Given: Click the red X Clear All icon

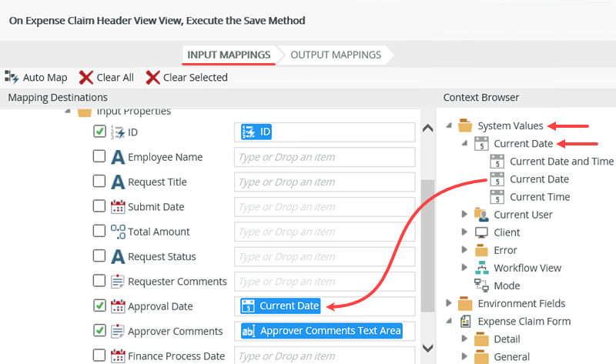Looking at the screenshot, I should (86, 77).
